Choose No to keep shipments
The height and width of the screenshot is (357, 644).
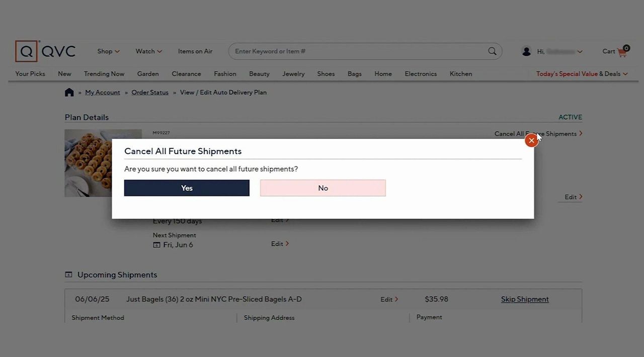tap(323, 188)
